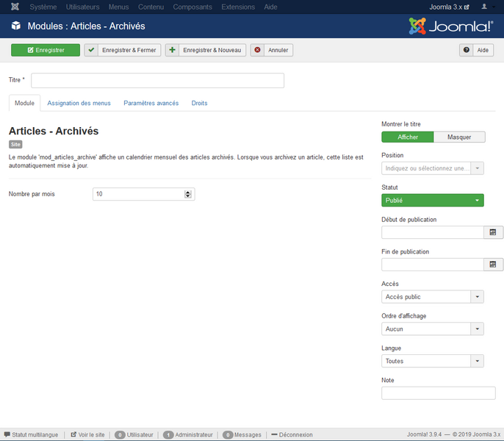
Task: Click the green Enregistrer button
Action: coord(46,50)
